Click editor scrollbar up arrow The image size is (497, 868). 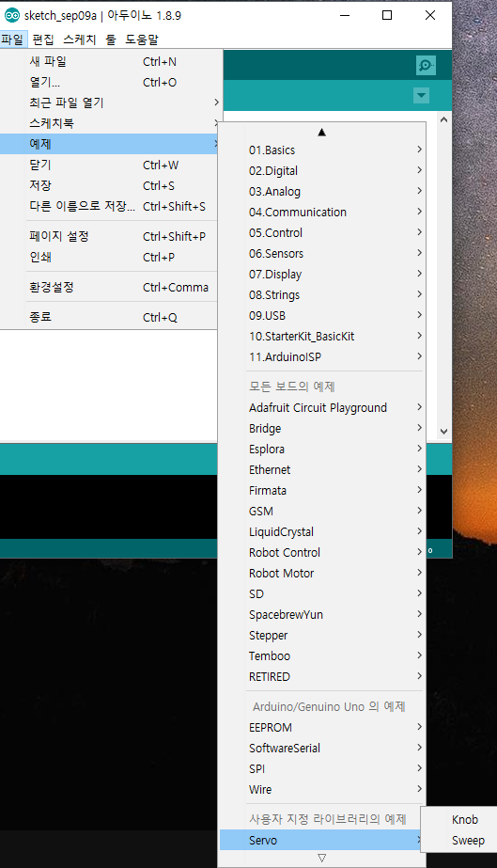click(443, 119)
